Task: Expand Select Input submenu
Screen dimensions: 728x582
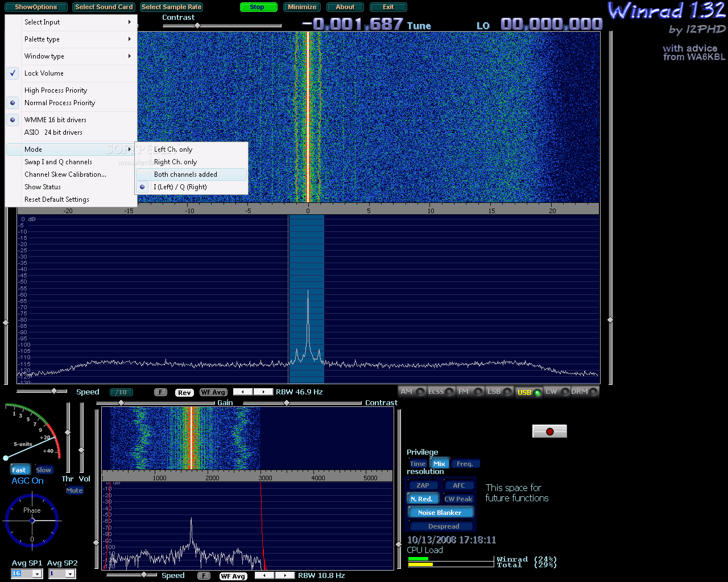Action: (x=71, y=22)
